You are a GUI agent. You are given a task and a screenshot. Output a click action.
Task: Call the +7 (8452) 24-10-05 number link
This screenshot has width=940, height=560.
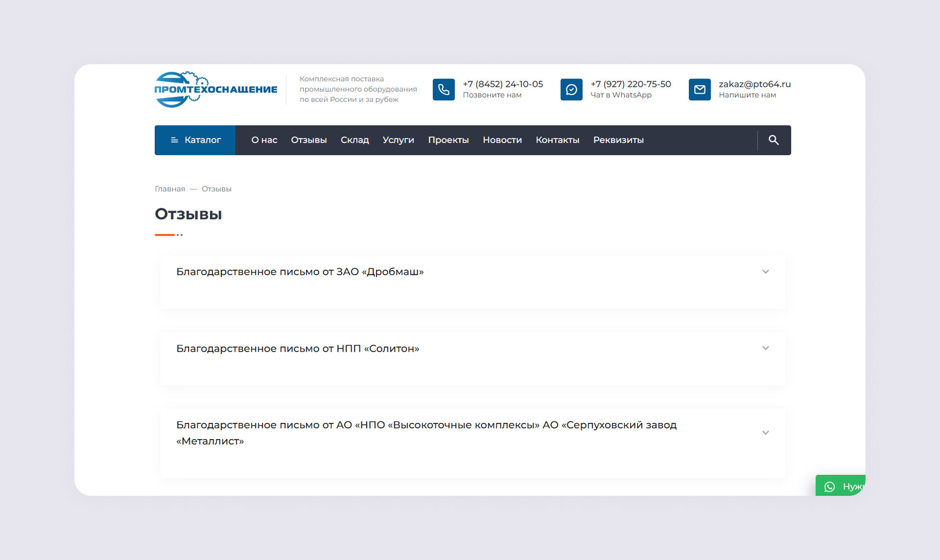503,84
